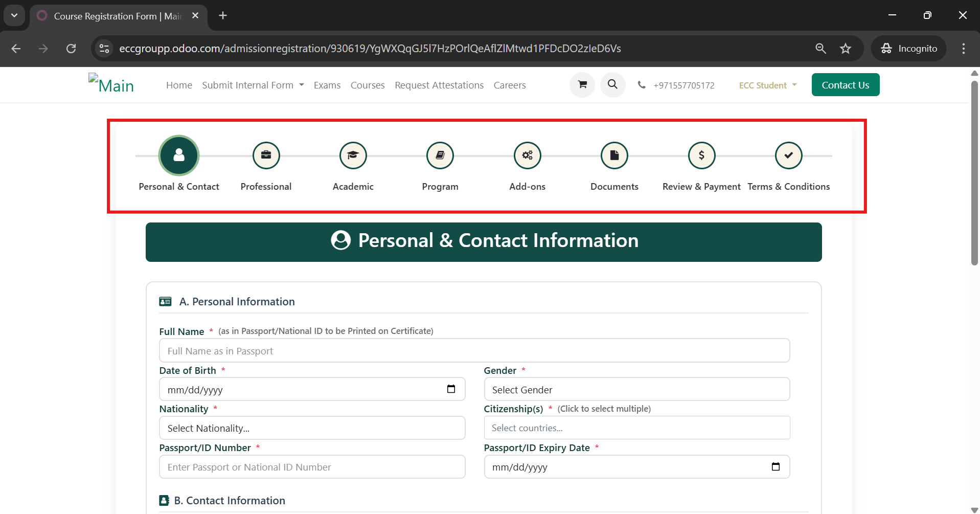
Task: Open the shopping cart icon
Action: (x=582, y=85)
